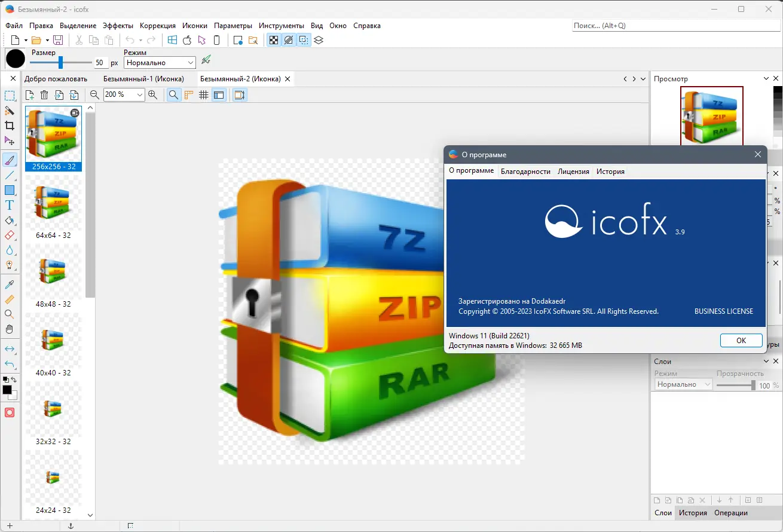The height and width of the screenshot is (532, 783).
Task: Create Windows icon from image
Action: 172,40
